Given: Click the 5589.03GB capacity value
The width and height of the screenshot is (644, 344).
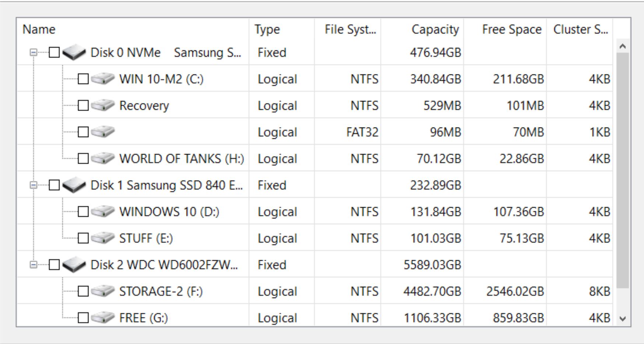Looking at the screenshot, I should [x=432, y=265].
